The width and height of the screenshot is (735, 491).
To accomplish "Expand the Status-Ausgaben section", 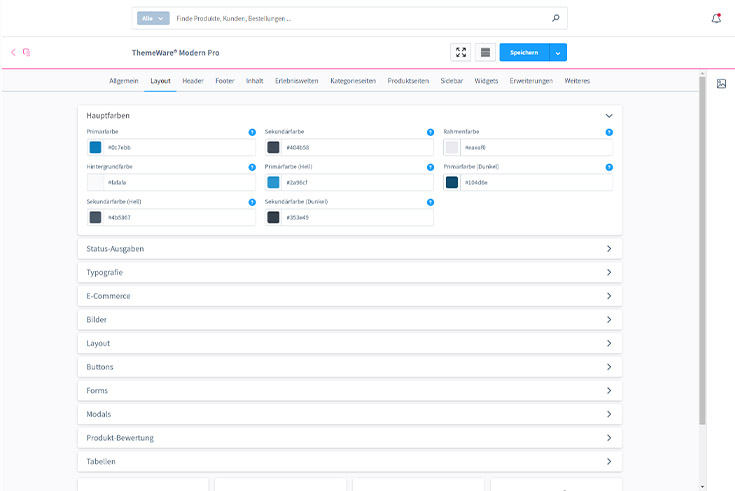I will [608, 248].
